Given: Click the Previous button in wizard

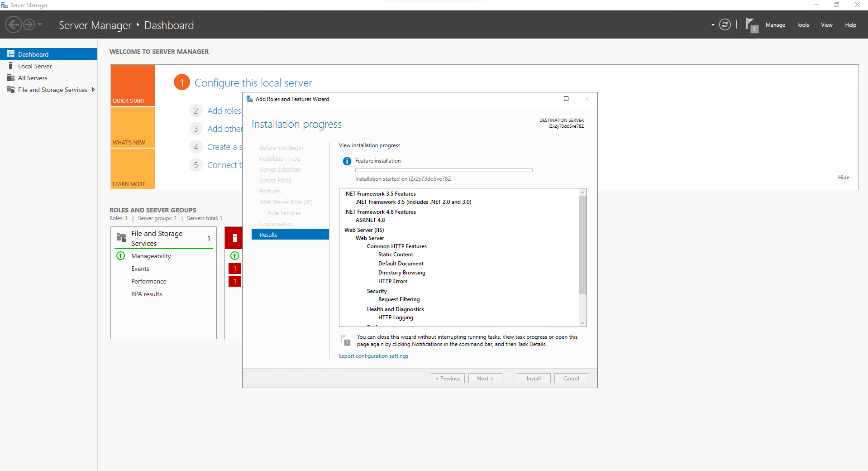Looking at the screenshot, I should click(448, 378).
